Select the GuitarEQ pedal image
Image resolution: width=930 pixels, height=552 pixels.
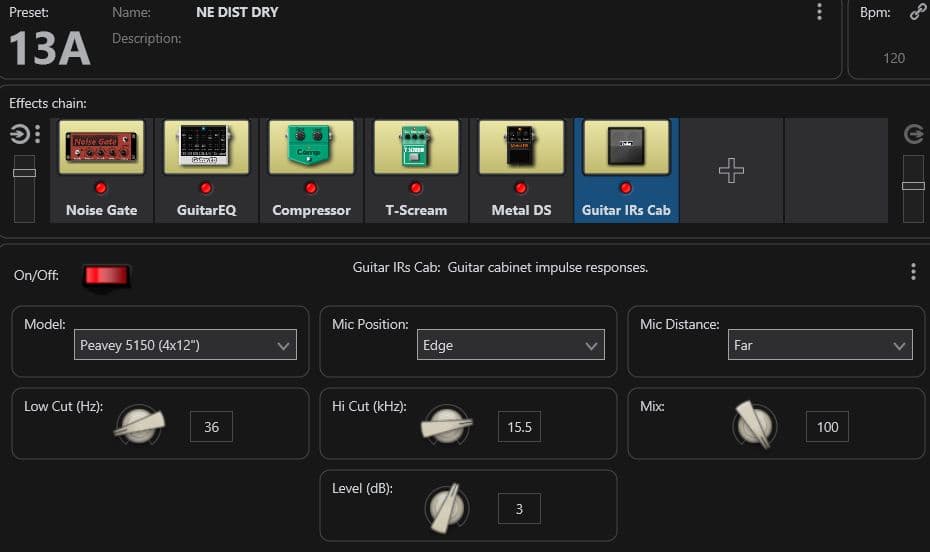pos(206,147)
